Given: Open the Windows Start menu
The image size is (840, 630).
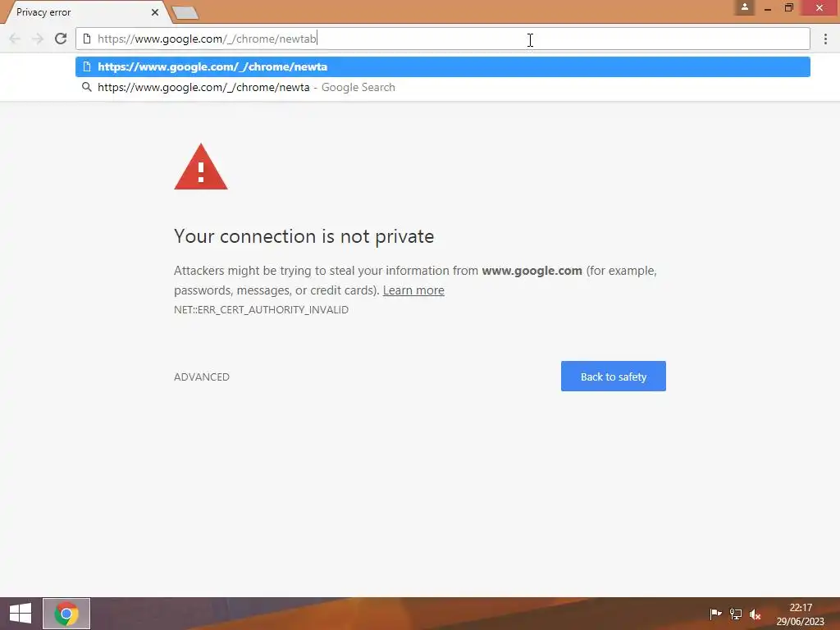Looking at the screenshot, I should [x=21, y=614].
